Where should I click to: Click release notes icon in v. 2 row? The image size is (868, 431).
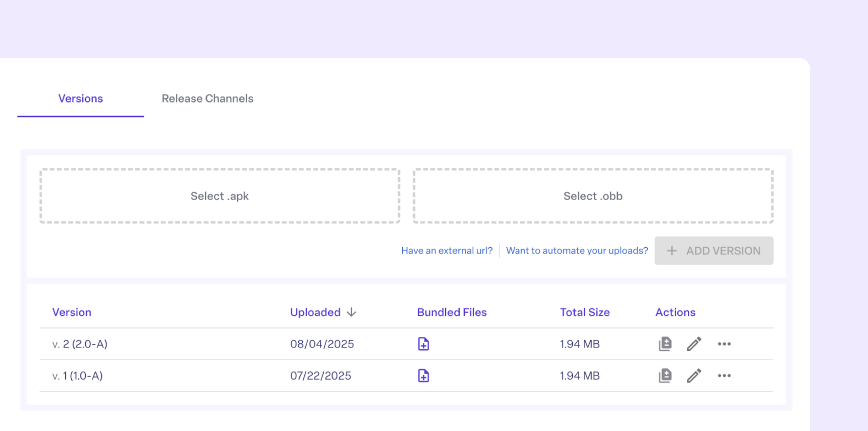[665, 344]
